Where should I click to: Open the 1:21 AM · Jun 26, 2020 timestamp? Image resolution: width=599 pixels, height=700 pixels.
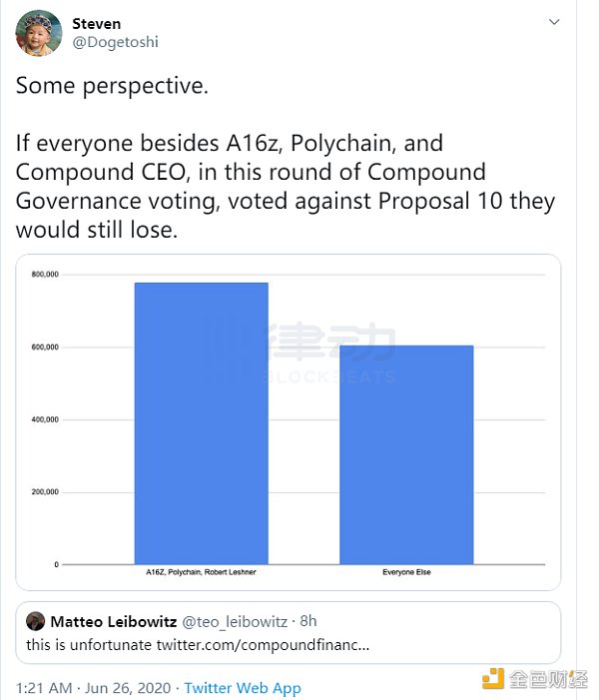pos(93,688)
